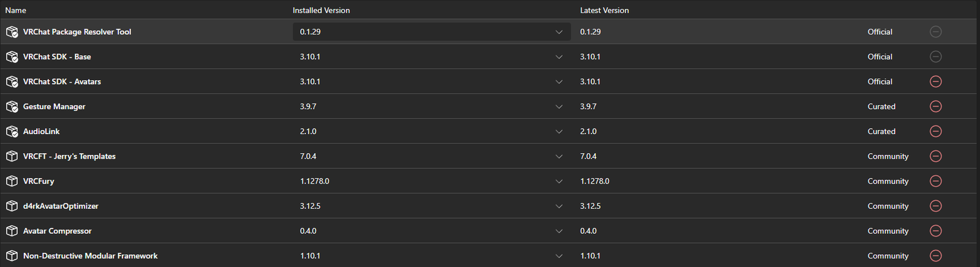
Task: Select the Non-Destructive Modular Framework row name
Action: pyautogui.click(x=90, y=256)
